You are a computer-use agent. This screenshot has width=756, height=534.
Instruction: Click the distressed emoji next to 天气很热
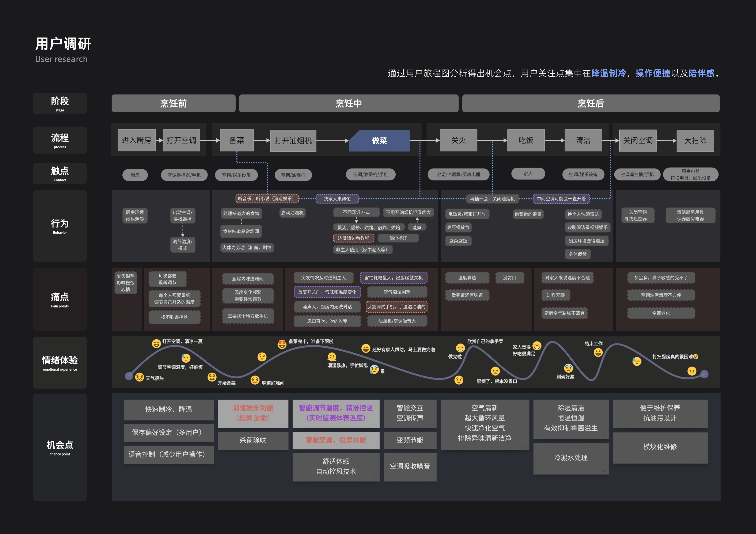tap(140, 377)
